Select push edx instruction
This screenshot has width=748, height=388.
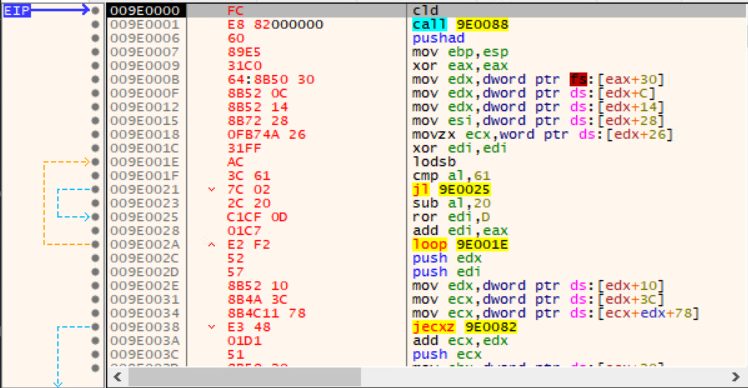[x=447, y=258]
